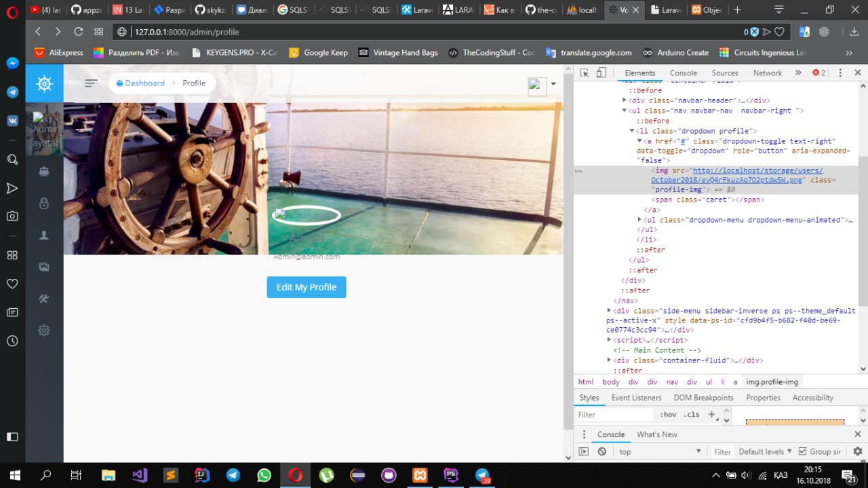Open the What's New drawer tab

pos(656,434)
